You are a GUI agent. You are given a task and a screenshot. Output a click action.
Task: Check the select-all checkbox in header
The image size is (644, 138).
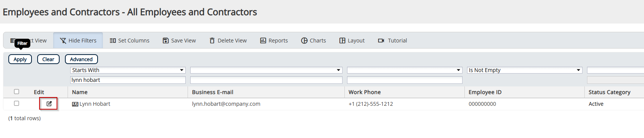[x=16, y=91]
